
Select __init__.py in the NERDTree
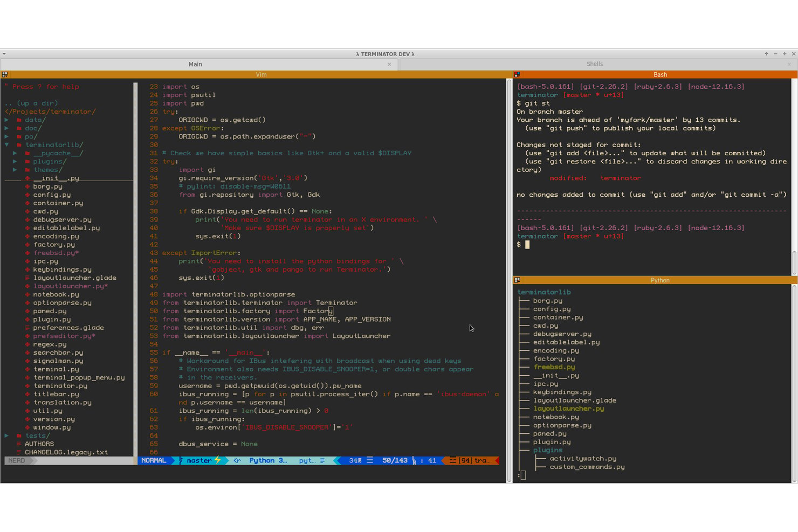pos(56,178)
